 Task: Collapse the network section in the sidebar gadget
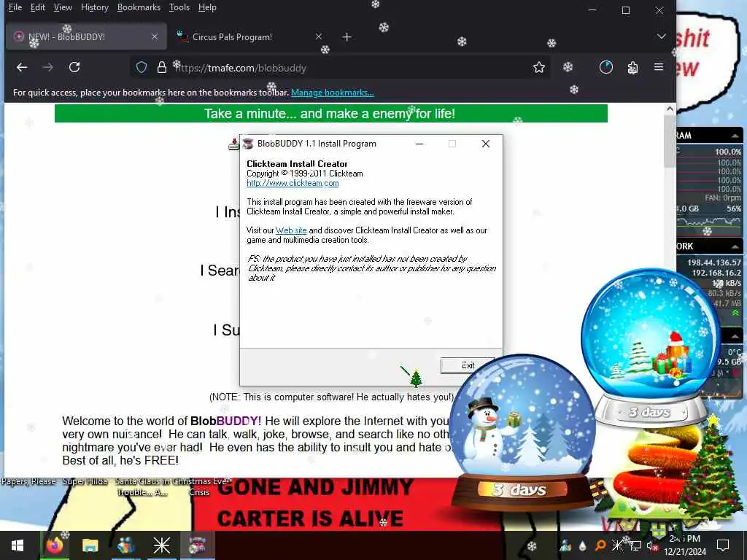(x=735, y=246)
